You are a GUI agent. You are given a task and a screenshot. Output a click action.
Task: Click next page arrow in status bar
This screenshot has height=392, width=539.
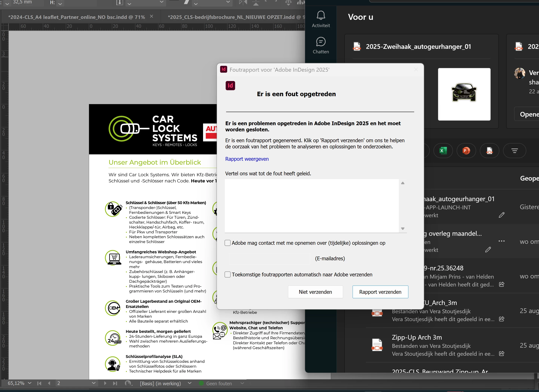[105, 383]
